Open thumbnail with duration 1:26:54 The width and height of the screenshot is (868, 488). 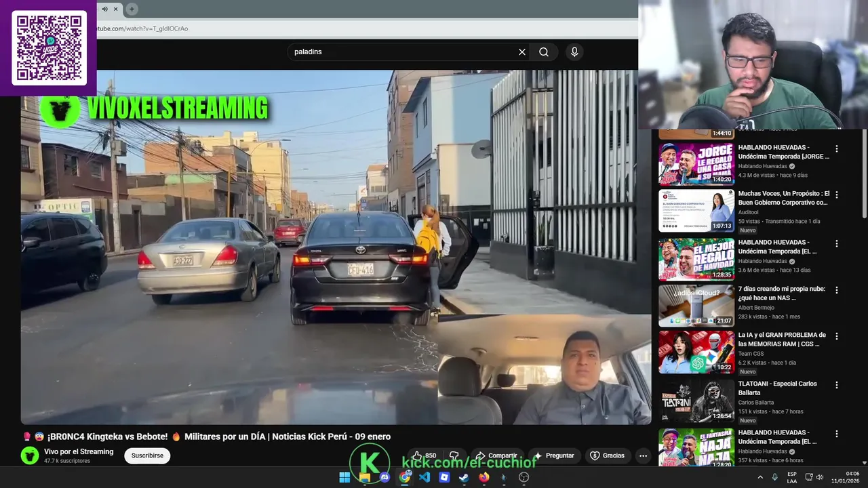(696, 401)
